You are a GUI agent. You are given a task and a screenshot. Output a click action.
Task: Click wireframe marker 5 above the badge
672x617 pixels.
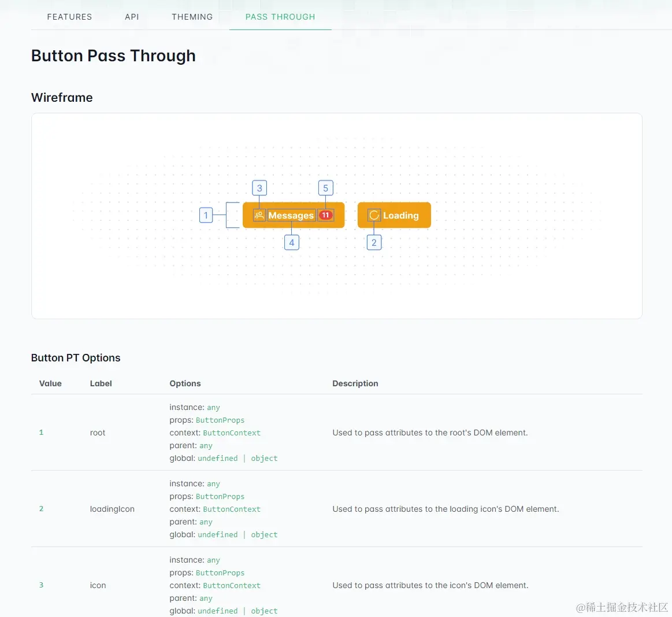click(x=325, y=187)
